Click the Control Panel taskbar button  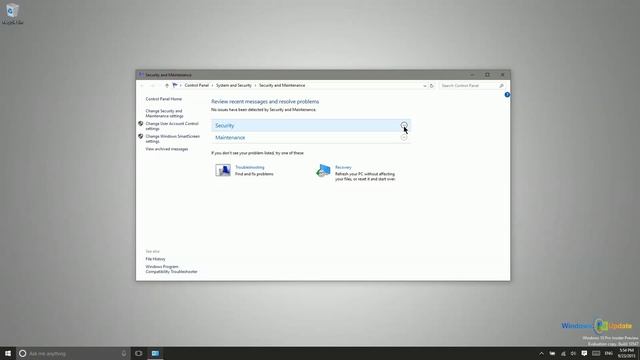pyautogui.click(x=156, y=353)
